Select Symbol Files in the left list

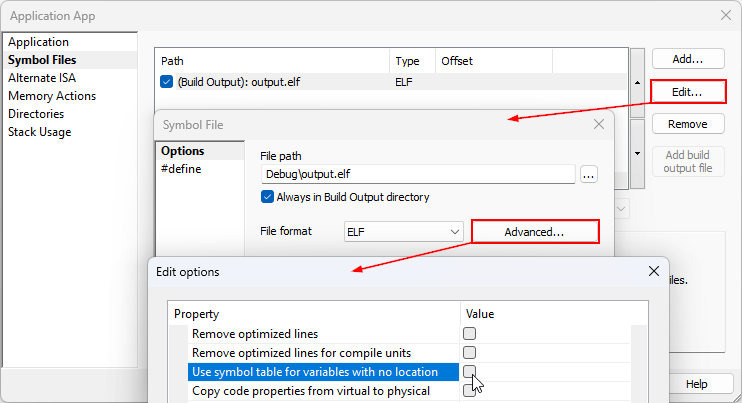click(x=44, y=60)
